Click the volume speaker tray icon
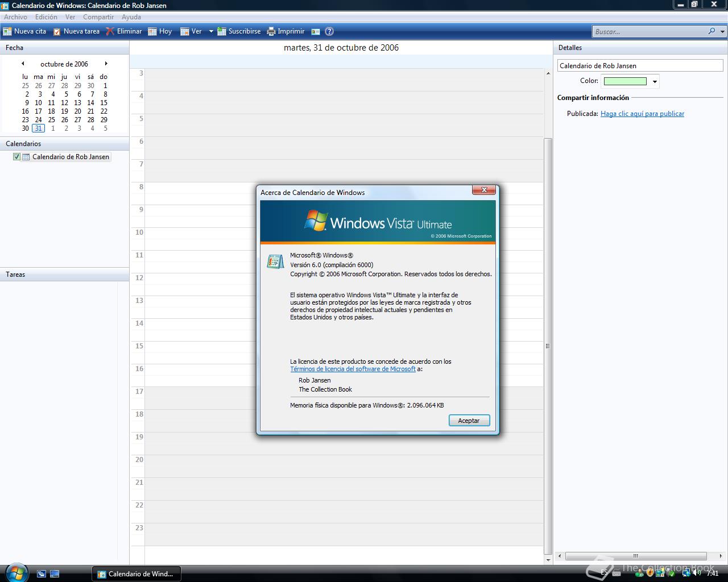This screenshot has width=728, height=582. (697, 573)
